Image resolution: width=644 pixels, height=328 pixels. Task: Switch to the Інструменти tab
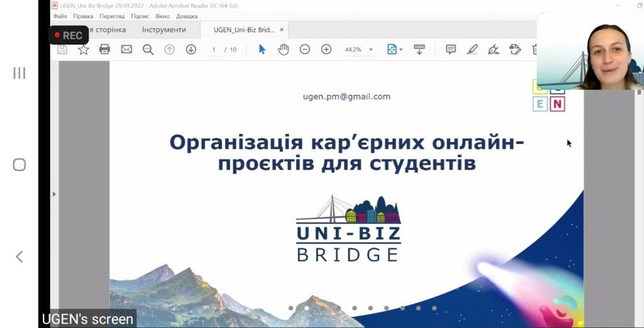coord(164,30)
